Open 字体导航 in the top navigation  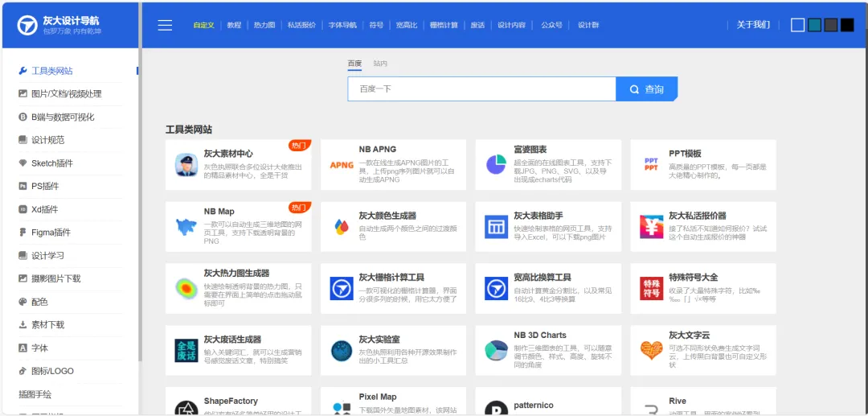(342, 25)
